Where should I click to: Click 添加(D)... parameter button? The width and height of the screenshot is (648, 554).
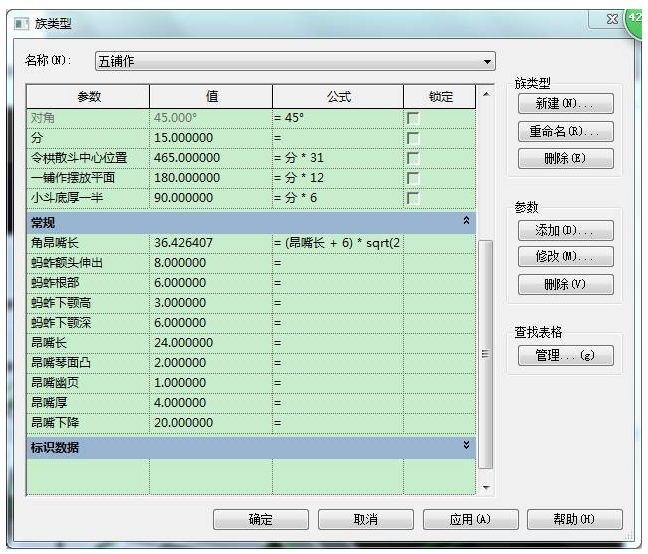565,230
